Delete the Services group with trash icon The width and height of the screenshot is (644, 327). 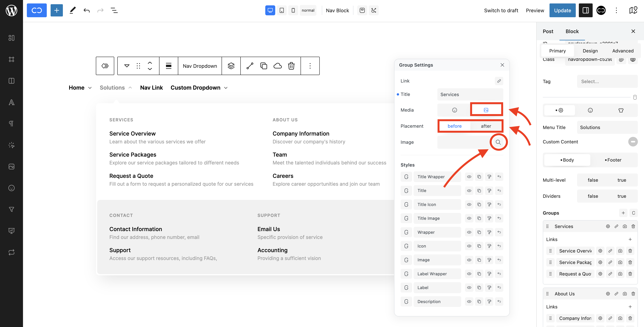pyautogui.click(x=633, y=226)
